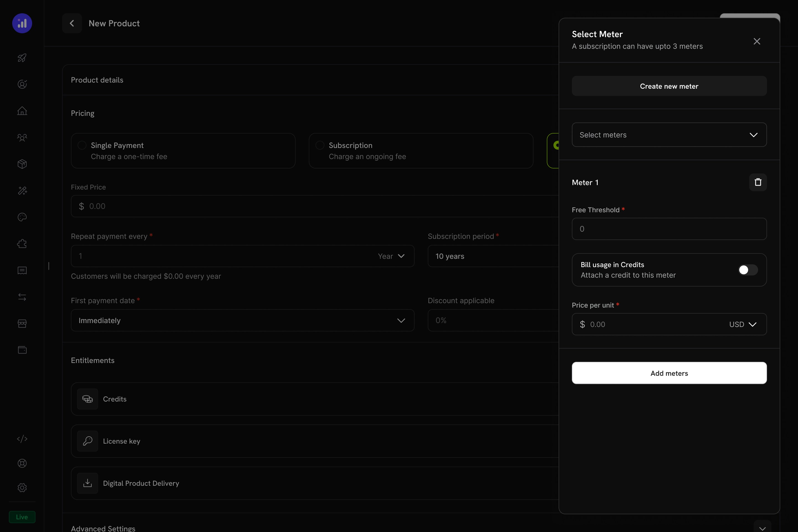Select the developer code icon in sidebar

coord(22,439)
